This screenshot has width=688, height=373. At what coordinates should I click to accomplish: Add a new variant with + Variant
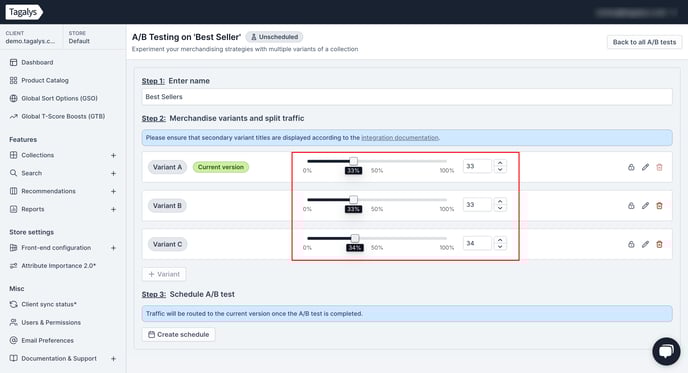[x=164, y=274]
